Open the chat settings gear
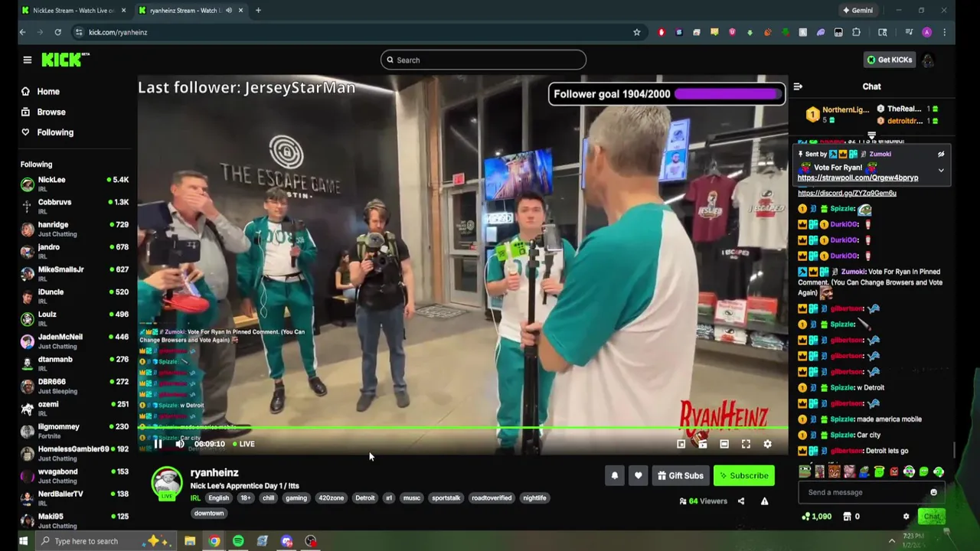Image resolution: width=980 pixels, height=551 pixels. pyautogui.click(x=906, y=517)
